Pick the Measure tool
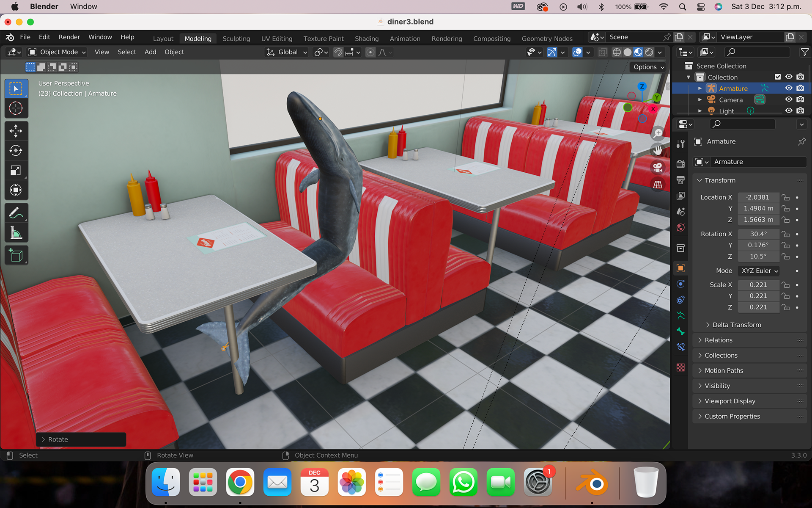Viewport: 812px width, 508px height. tap(16, 232)
